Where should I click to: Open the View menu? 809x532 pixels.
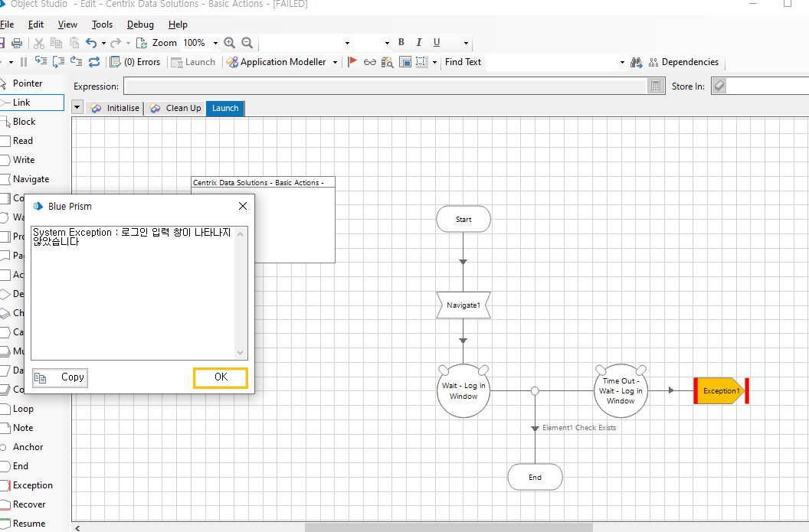coord(67,24)
